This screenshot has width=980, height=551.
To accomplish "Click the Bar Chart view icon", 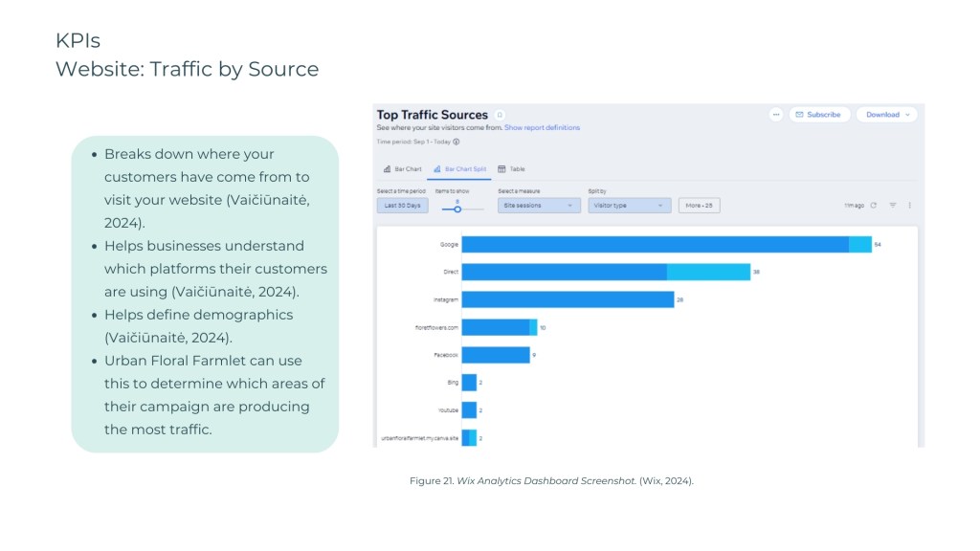I will tap(388, 169).
